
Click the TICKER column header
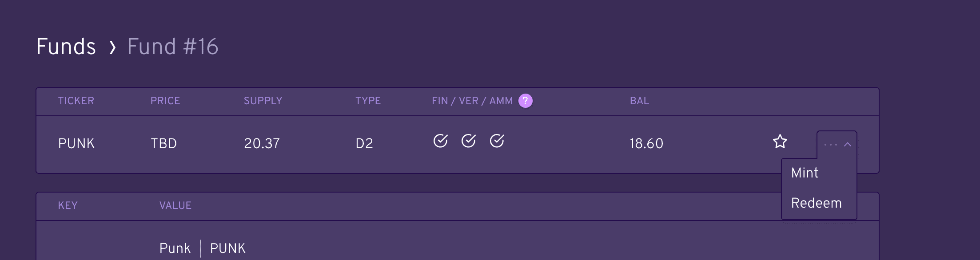[76, 101]
